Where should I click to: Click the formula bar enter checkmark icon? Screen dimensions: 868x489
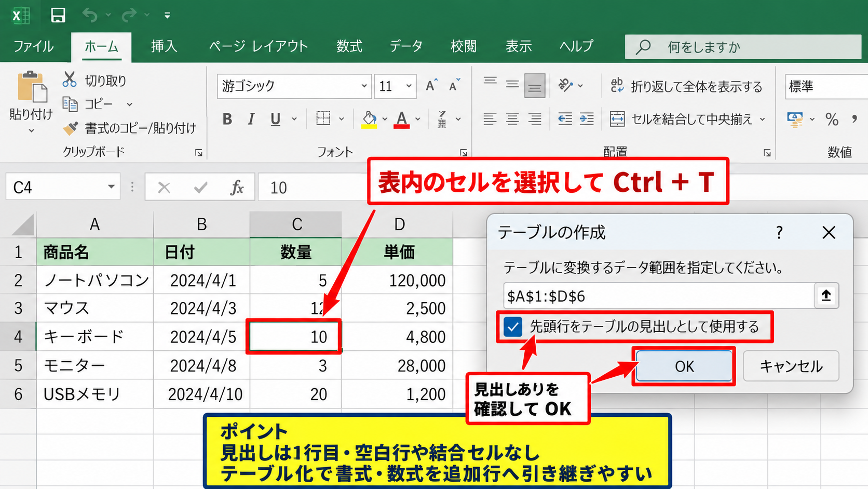tap(200, 188)
